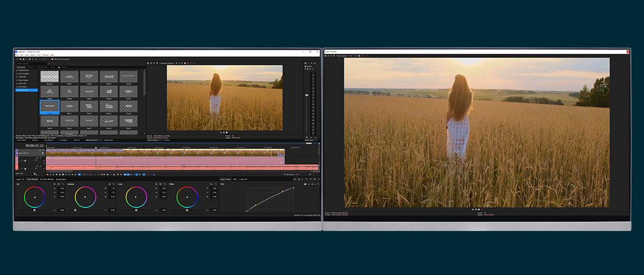Click the eyedropper icon for the Lift wheel
Image resolution: width=644 pixels, height=275 pixels.
54,184
